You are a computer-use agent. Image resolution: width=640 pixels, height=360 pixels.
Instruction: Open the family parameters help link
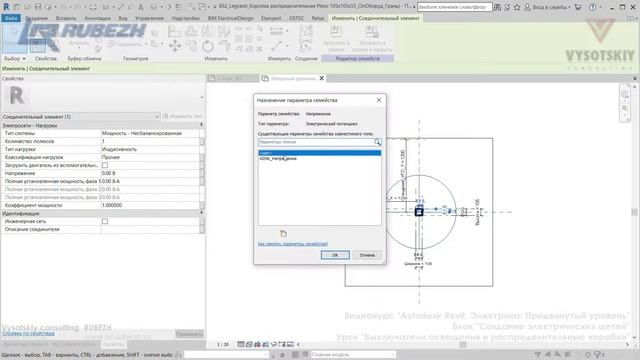pyautogui.click(x=293, y=244)
